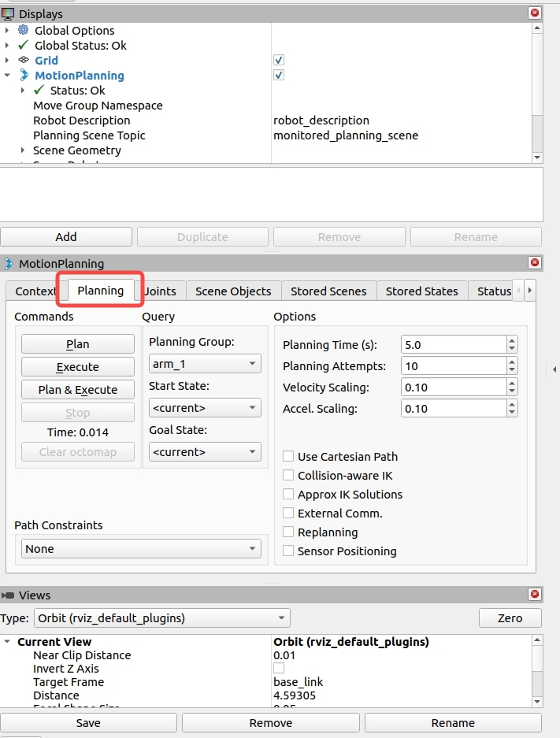Turn on Replanning option
560x738 pixels.
click(x=288, y=532)
